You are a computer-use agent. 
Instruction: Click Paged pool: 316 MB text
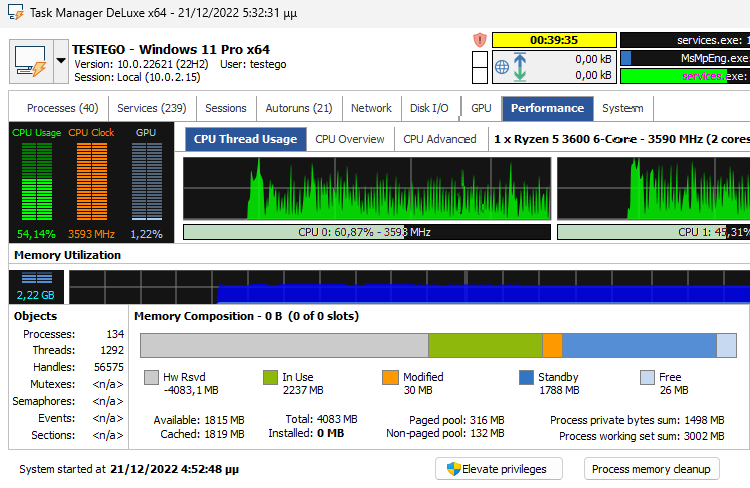click(x=456, y=420)
